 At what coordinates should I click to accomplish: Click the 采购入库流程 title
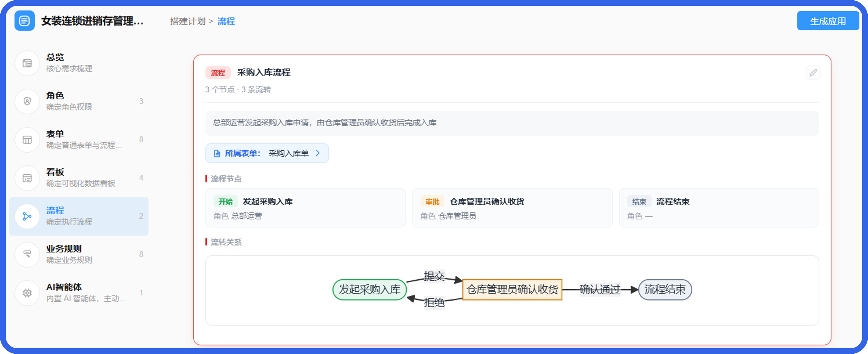coord(264,73)
